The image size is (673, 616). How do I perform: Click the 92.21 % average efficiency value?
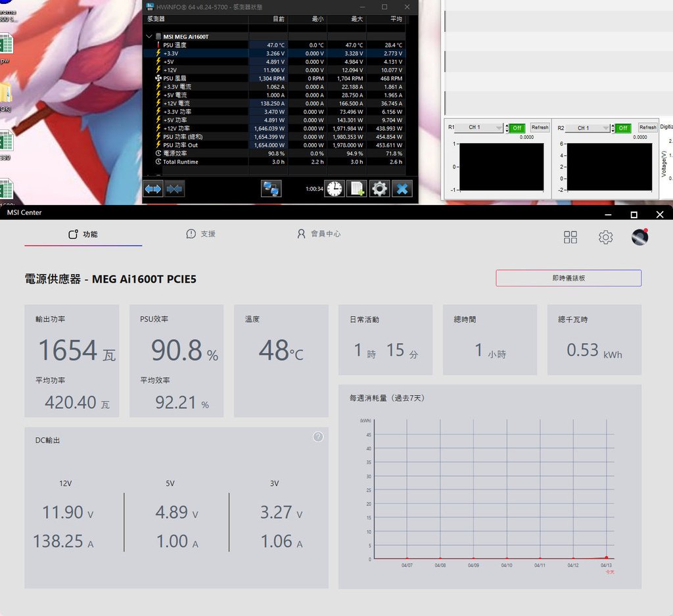[x=182, y=402]
